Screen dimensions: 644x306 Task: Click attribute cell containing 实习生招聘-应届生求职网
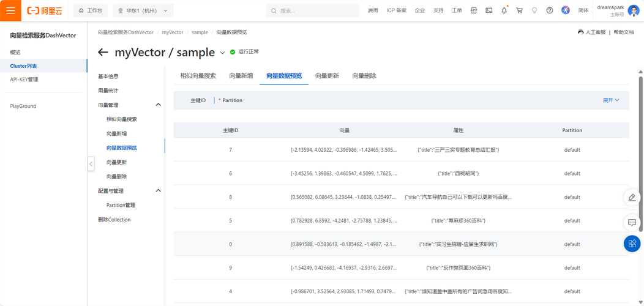(x=459, y=244)
